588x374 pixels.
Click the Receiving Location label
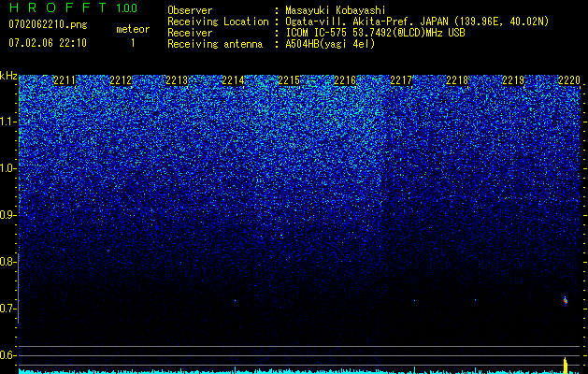(218, 22)
